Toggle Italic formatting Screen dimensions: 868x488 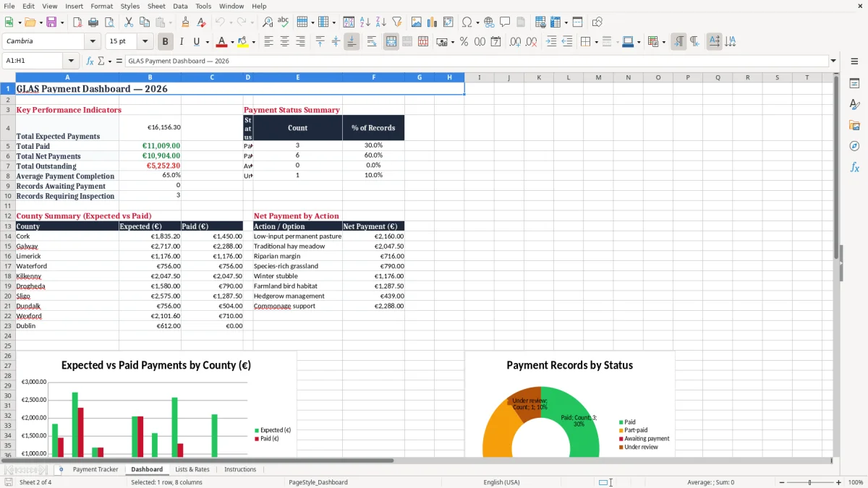pos(181,42)
